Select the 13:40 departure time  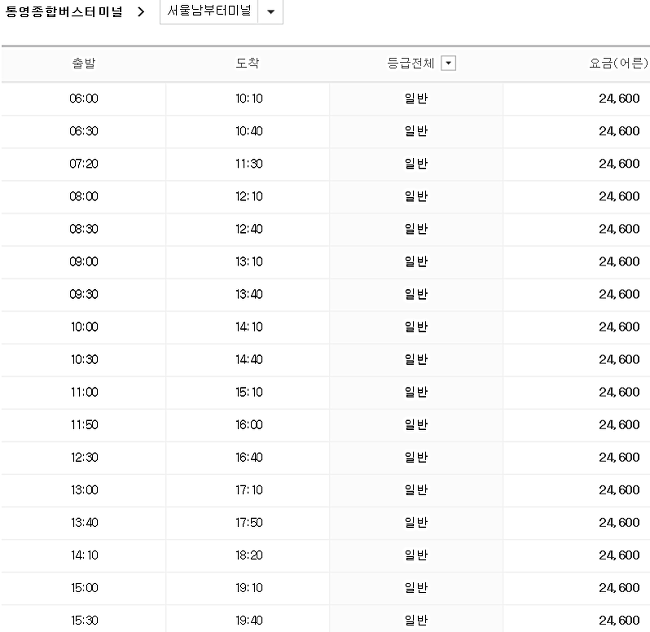[84, 523]
